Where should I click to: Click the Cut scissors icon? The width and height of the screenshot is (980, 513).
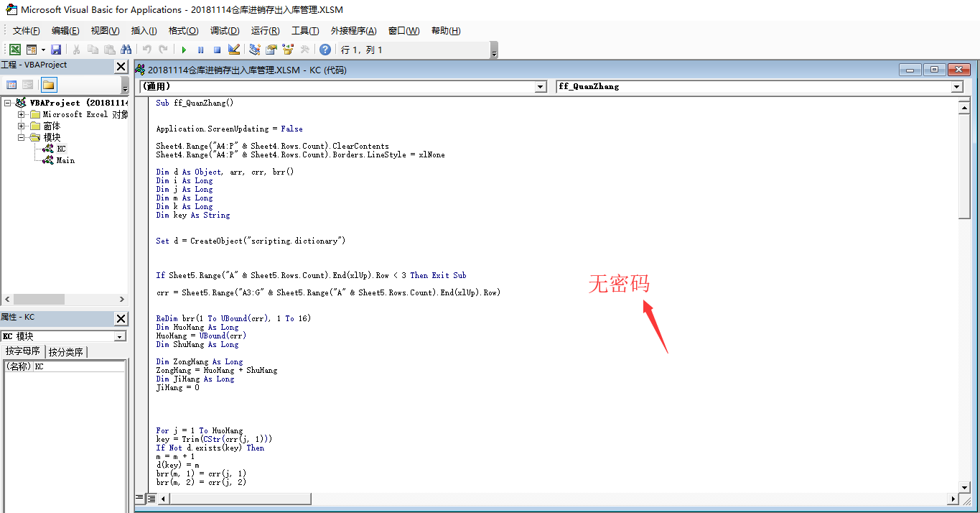tap(76, 50)
